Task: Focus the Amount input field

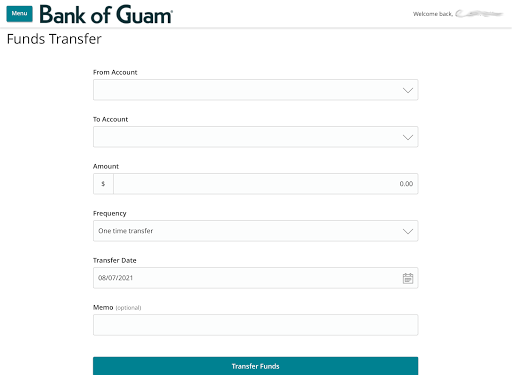Action: tap(266, 184)
